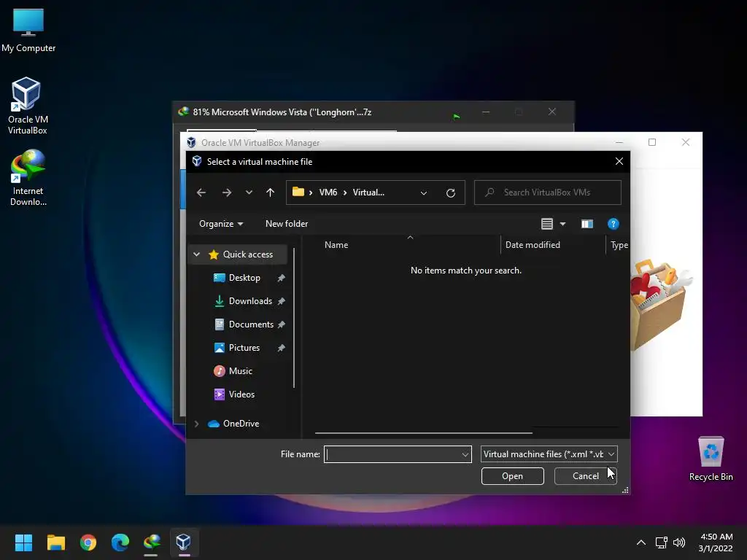Focus the Search VirtualBox VMs field
The width and height of the screenshot is (747, 560).
(548, 192)
